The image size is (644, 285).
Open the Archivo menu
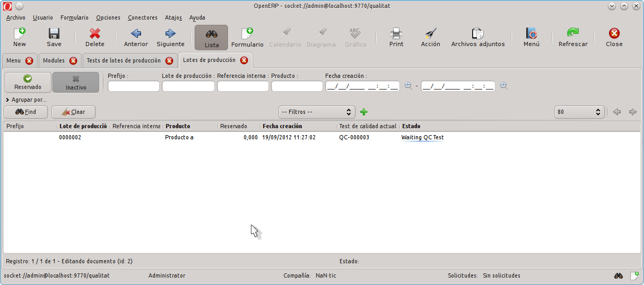click(16, 17)
